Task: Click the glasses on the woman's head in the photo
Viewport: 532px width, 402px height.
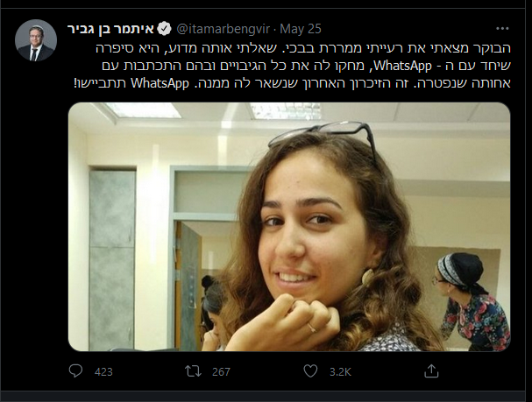Action: (323, 139)
